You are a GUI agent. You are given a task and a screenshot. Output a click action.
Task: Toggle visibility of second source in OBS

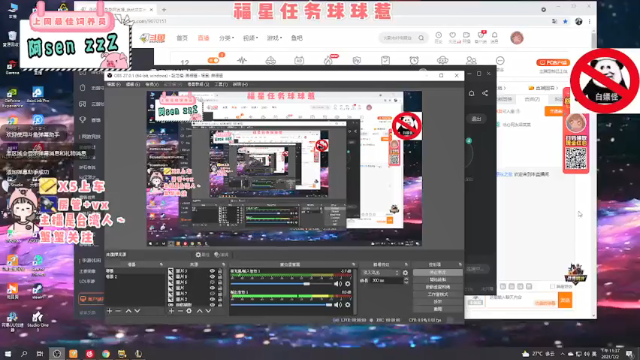[212, 277]
